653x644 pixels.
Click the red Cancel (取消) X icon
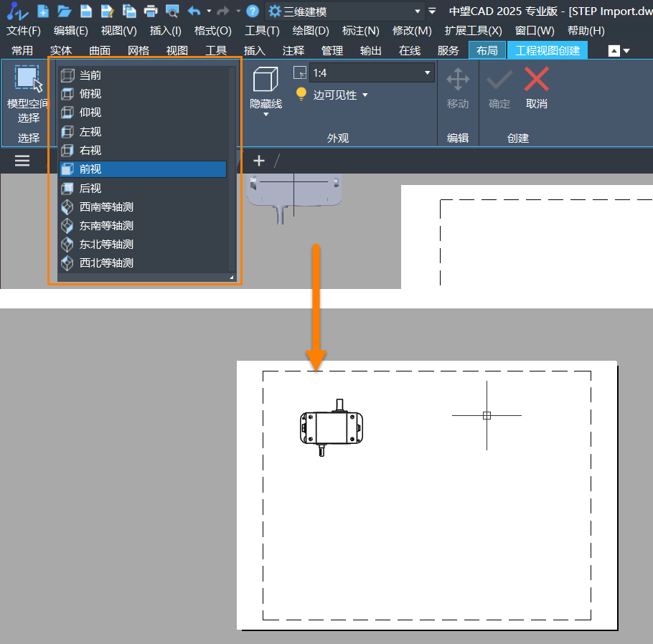click(x=536, y=80)
